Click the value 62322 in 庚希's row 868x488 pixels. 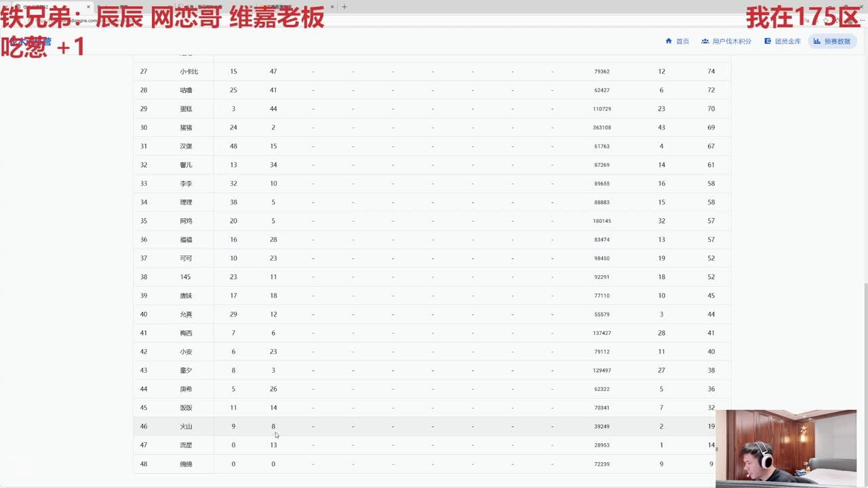point(601,389)
